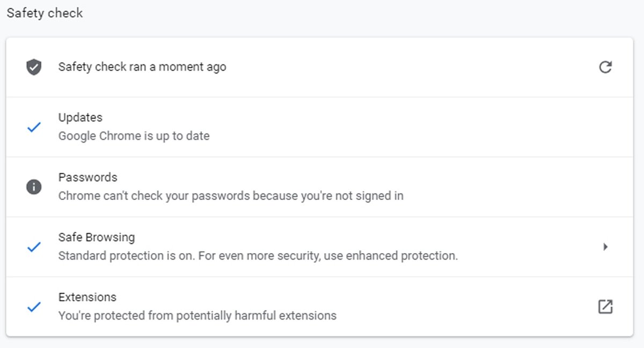The height and width of the screenshot is (348, 644).
Task: Click the info icon next to Passwords
Action: click(x=34, y=187)
